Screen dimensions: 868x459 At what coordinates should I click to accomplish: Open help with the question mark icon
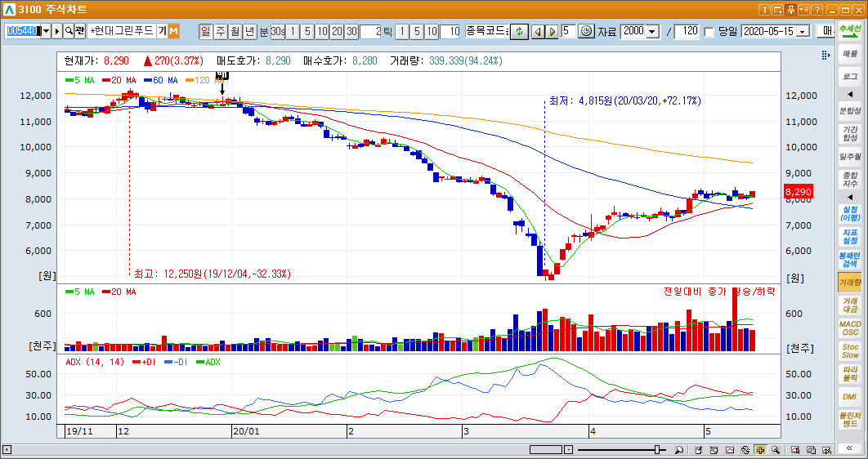pos(817,10)
